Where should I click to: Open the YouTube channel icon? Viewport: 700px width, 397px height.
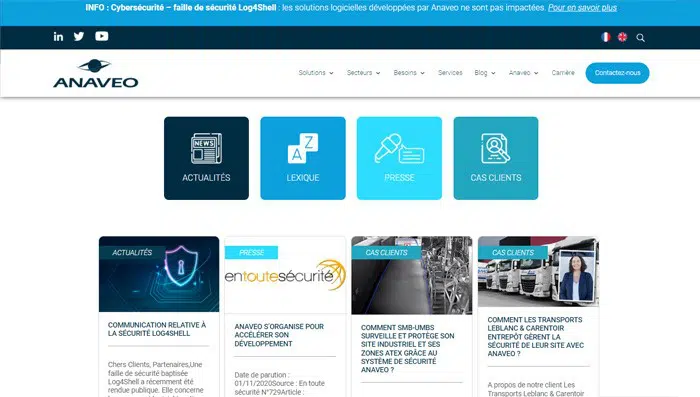(102, 36)
